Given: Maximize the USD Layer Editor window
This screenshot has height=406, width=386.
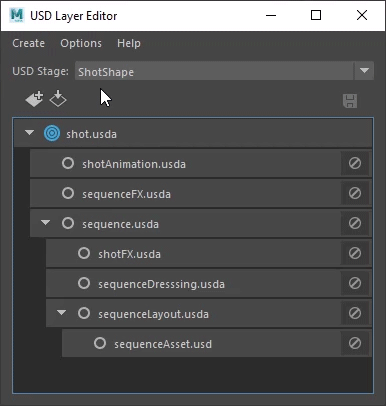Looking at the screenshot, I should 316,15.
